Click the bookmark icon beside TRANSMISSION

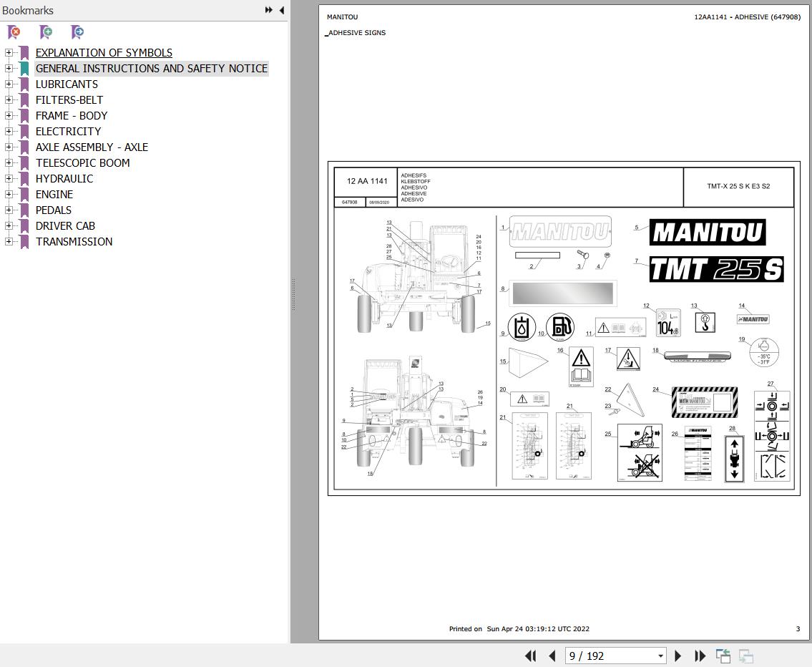[24, 242]
